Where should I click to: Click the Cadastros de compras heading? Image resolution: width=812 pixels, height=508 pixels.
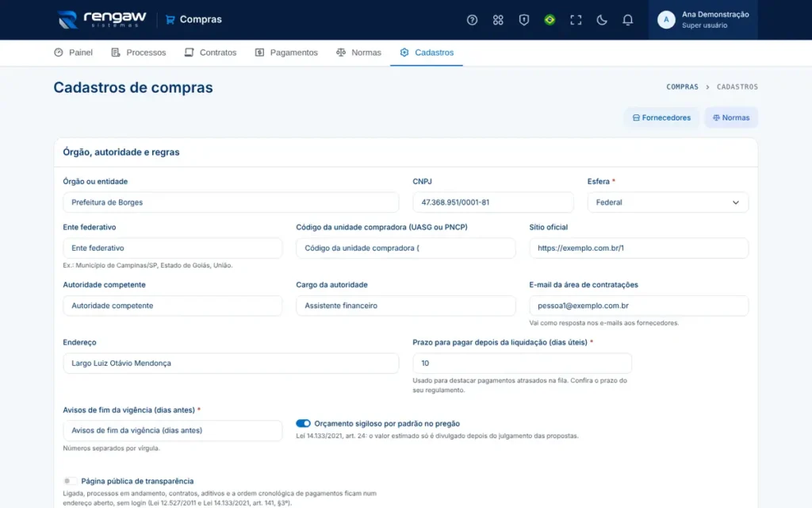133,87
